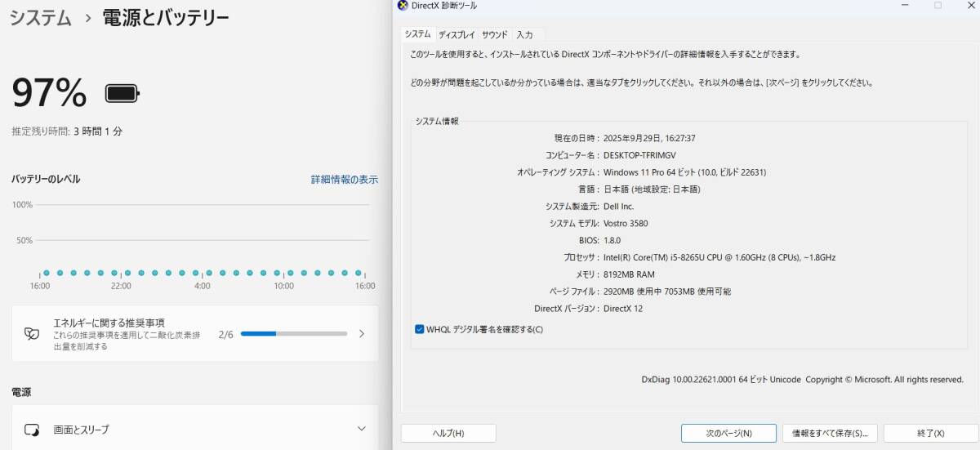Click the screen and sleep monitor icon

32,430
